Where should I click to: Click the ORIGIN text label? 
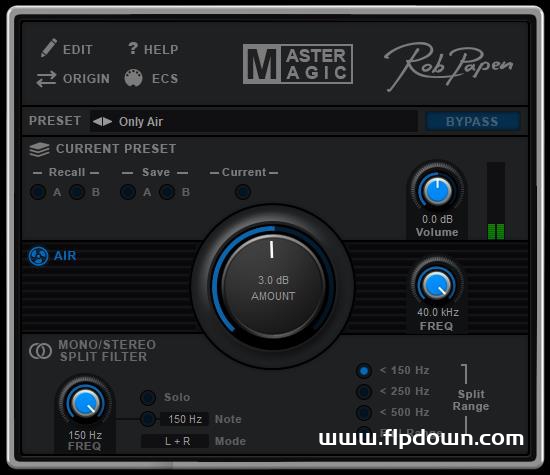click(86, 79)
